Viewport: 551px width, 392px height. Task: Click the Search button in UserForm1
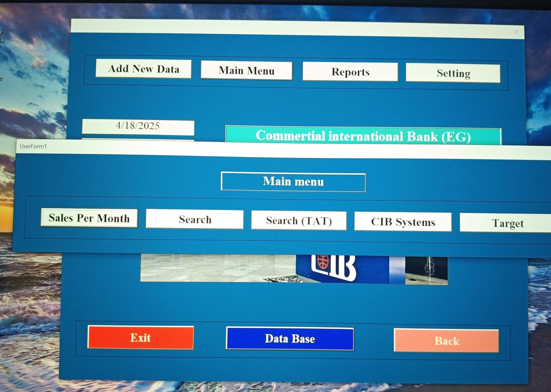(x=195, y=219)
